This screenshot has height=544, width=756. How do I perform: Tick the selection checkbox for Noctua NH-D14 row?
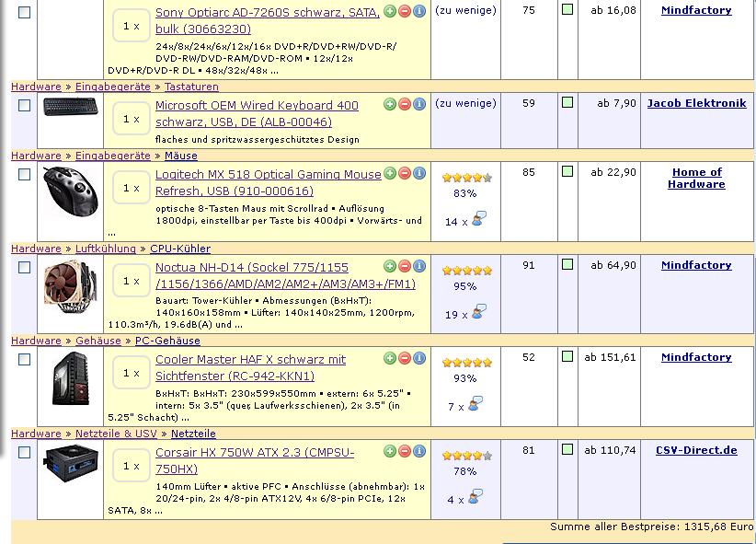click(24, 268)
